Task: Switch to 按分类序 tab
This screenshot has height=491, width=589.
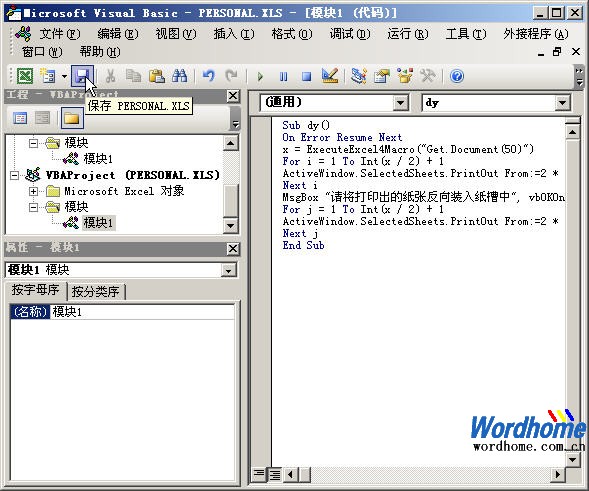Action: point(95,292)
